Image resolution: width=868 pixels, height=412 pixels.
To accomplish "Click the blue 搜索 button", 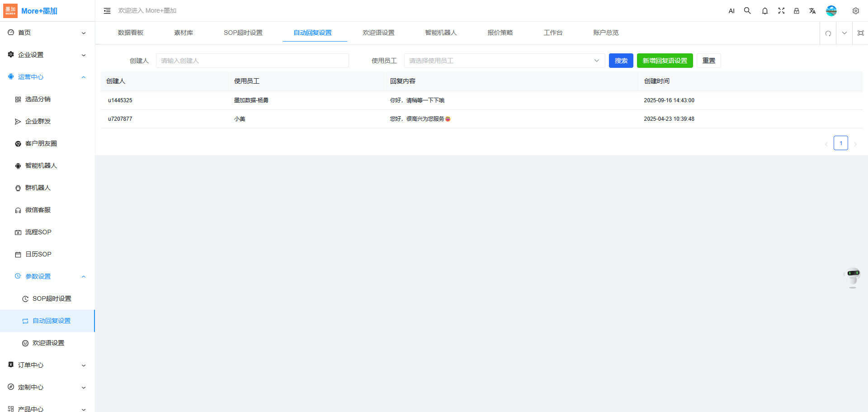I will pos(621,61).
